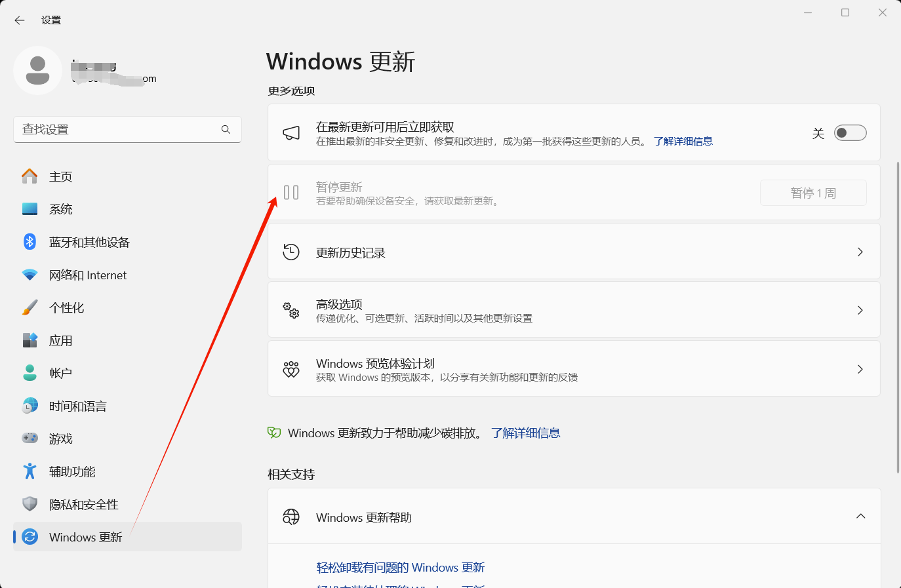Close the Settings window
The width and height of the screenshot is (901, 588).
pyautogui.click(x=883, y=12)
